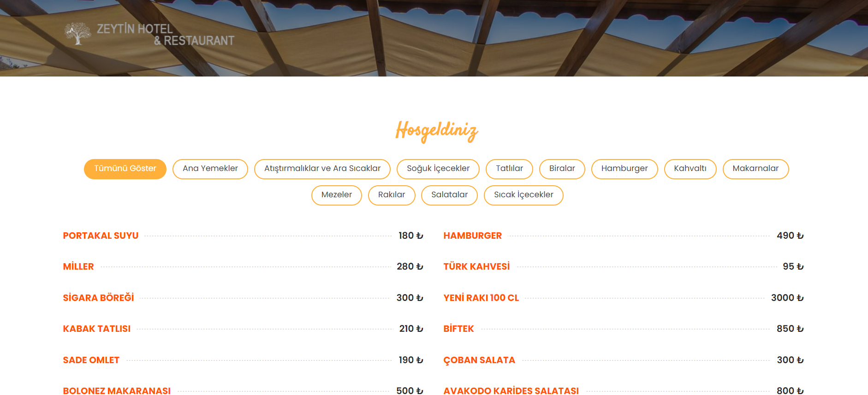The height and width of the screenshot is (395, 868).
Task: Open the Hamburger category tab
Action: coord(624,169)
